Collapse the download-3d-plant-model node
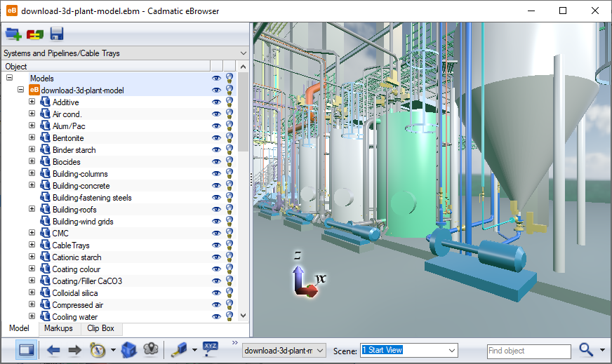This screenshot has height=364, width=612. coord(20,90)
